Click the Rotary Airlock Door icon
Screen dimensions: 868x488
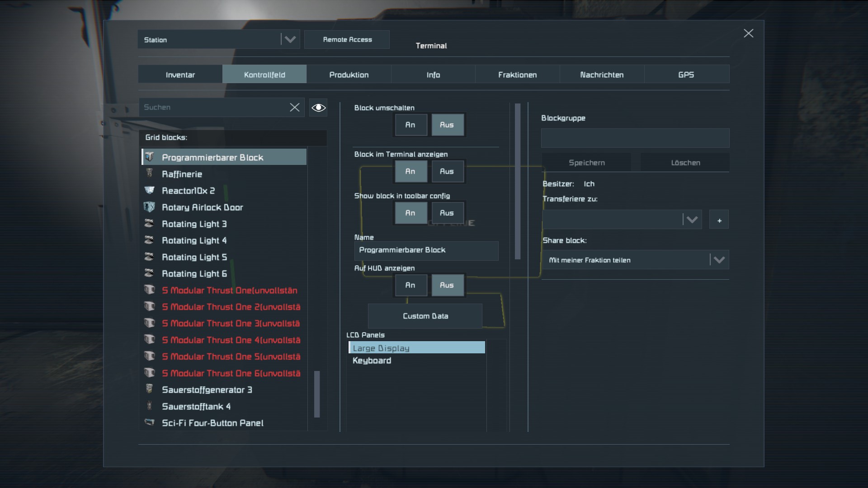tap(150, 207)
